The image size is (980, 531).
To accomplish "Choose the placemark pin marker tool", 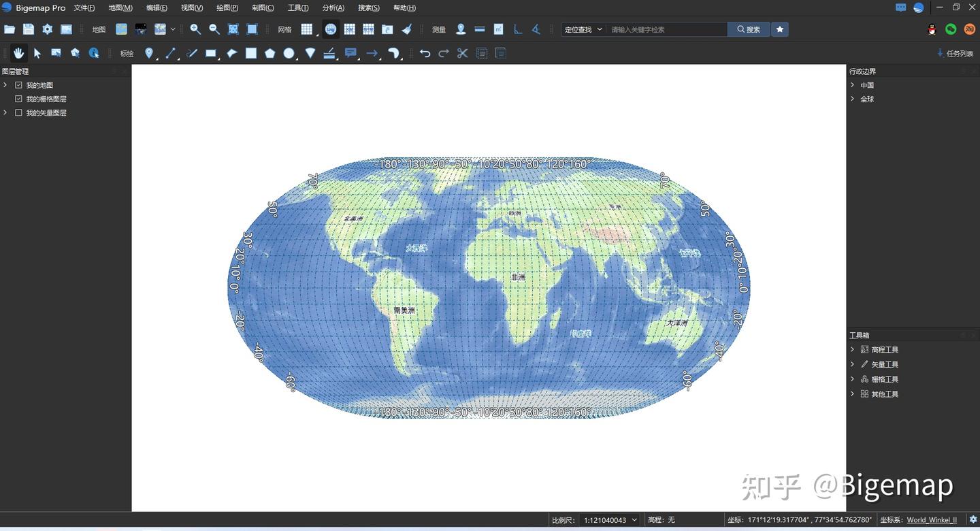I will [x=149, y=53].
